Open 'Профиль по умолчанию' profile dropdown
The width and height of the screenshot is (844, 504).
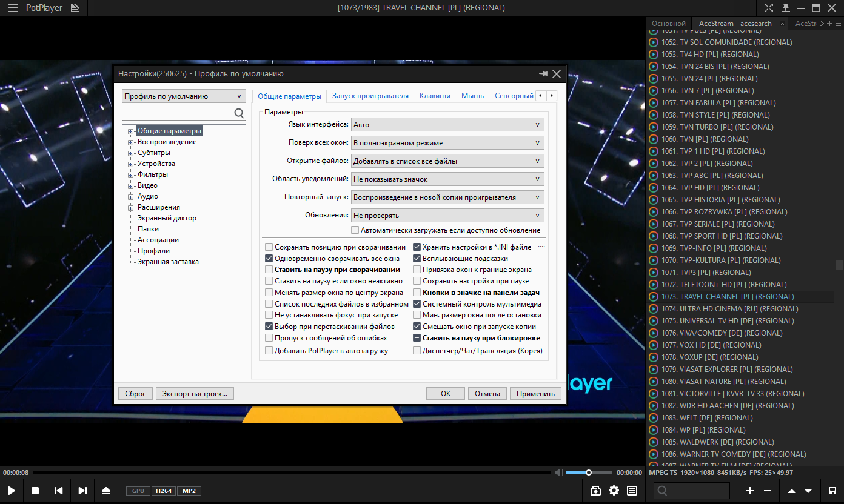184,96
